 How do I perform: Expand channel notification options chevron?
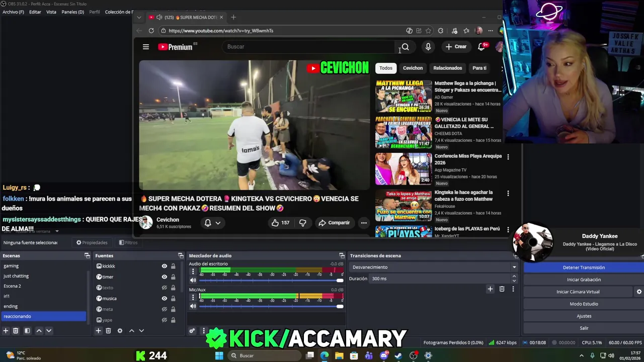[x=218, y=223]
